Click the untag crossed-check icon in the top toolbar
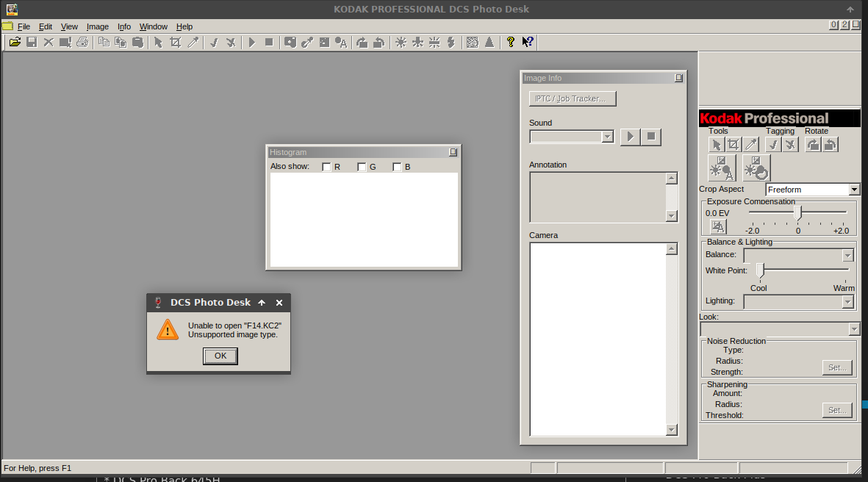This screenshot has width=868, height=482. coord(231,42)
